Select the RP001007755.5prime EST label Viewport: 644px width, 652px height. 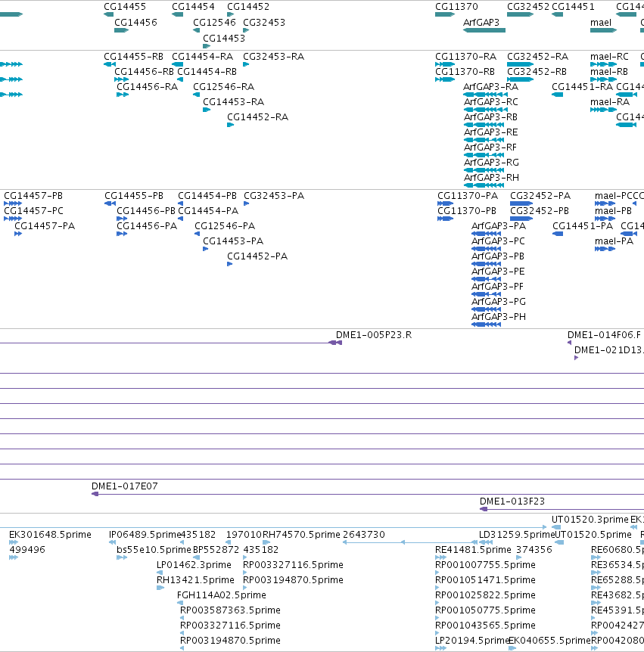pos(485,565)
